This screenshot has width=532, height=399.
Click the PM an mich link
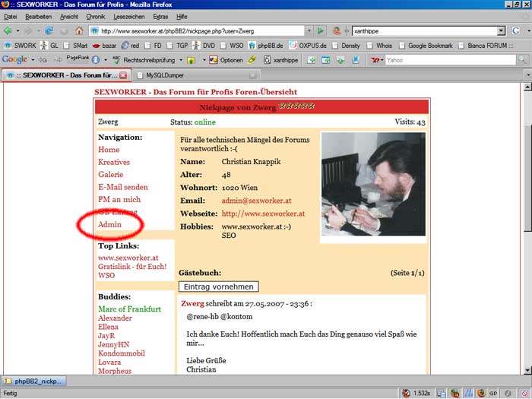coord(119,199)
